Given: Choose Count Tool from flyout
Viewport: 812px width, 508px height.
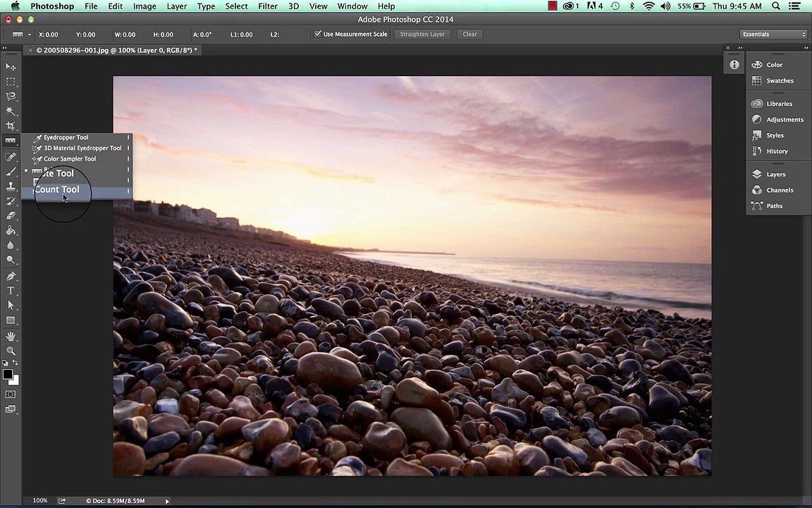Looking at the screenshot, I should point(77,191).
